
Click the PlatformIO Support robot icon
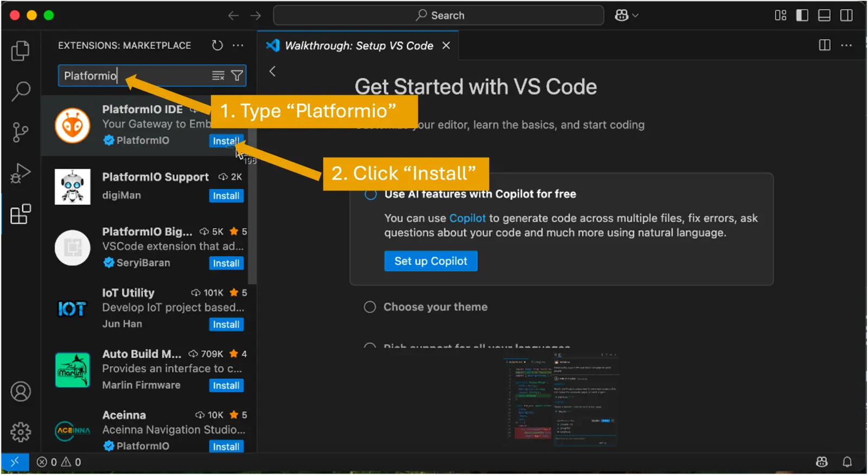click(72, 187)
